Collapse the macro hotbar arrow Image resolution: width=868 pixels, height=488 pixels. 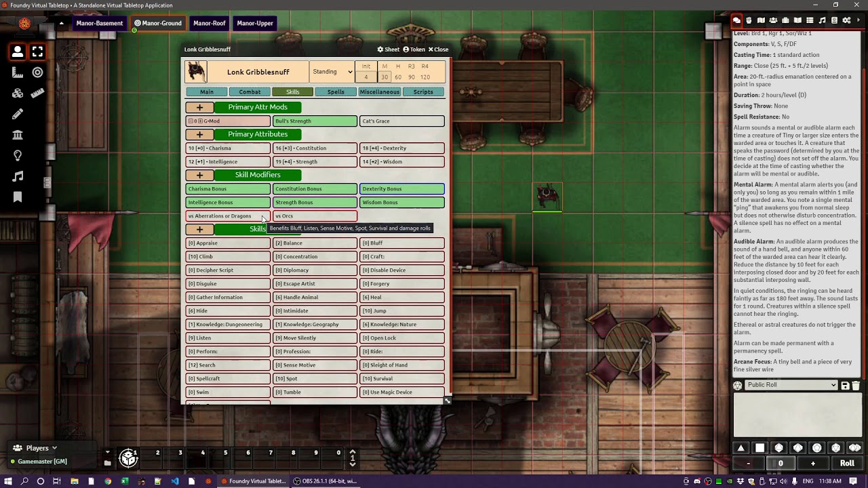click(107, 452)
